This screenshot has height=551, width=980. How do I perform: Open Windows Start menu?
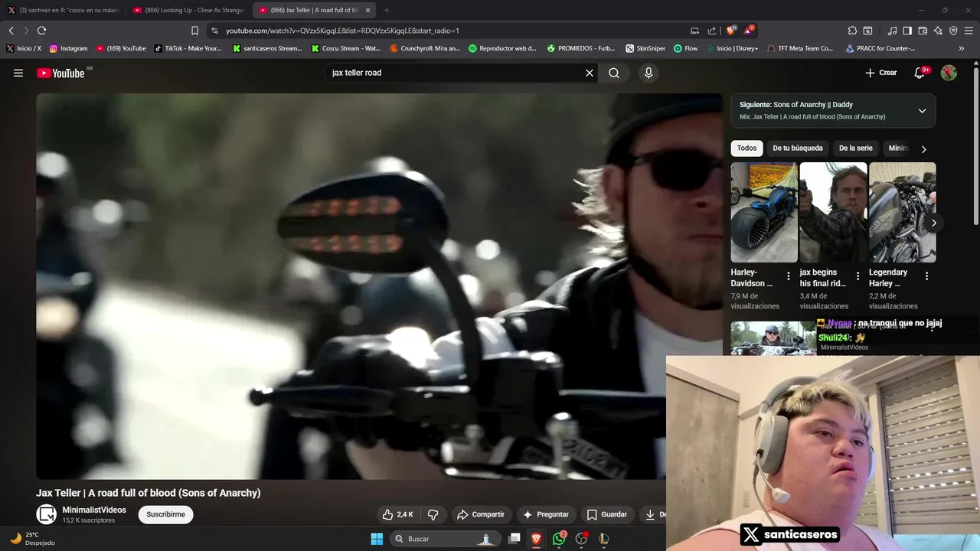(x=377, y=539)
